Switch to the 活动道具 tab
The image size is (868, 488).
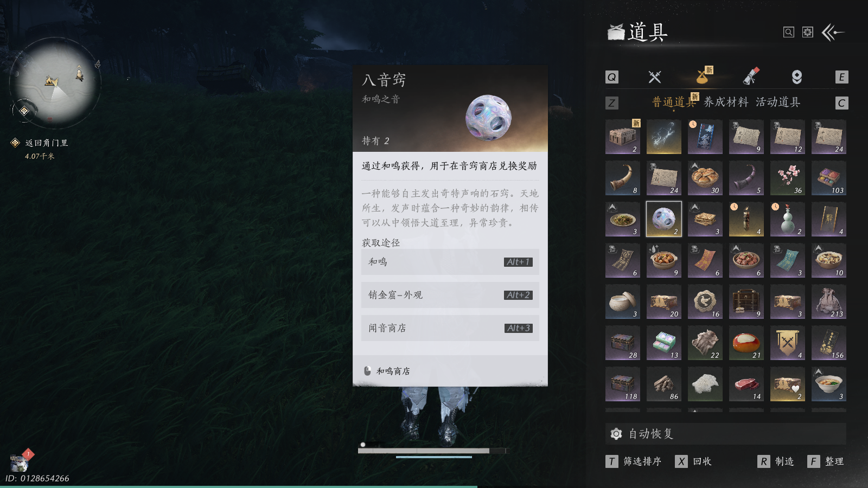click(778, 102)
